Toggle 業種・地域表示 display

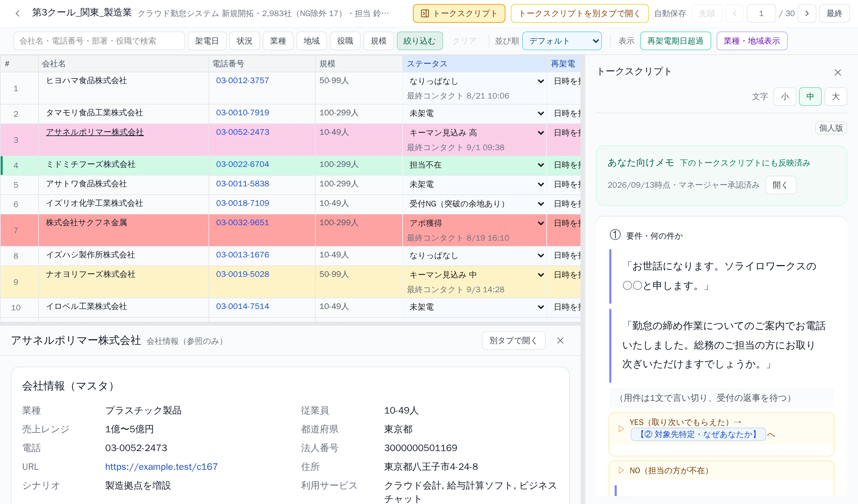(x=751, y=41)
